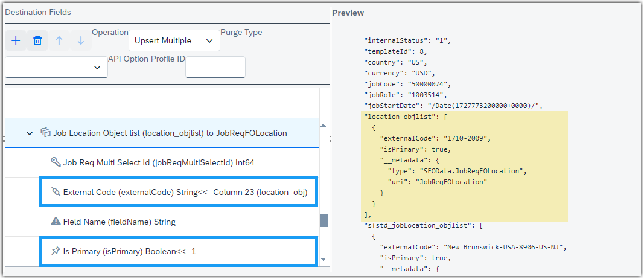This screenshot has width=644, height=279.
Task: Click the pin icon beside Is Primary
Action: [x=56, y=251]
